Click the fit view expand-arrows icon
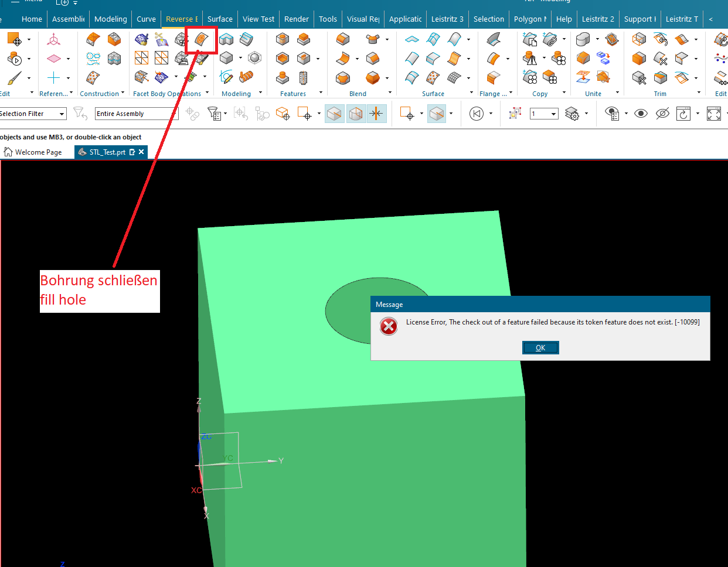 pos(714,114)
